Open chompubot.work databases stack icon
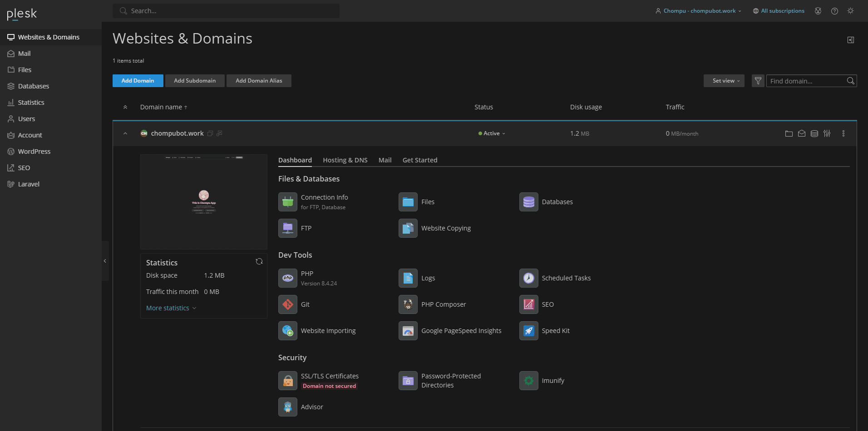The width and height of the screenshot is (868, 431). coord(814,133)
